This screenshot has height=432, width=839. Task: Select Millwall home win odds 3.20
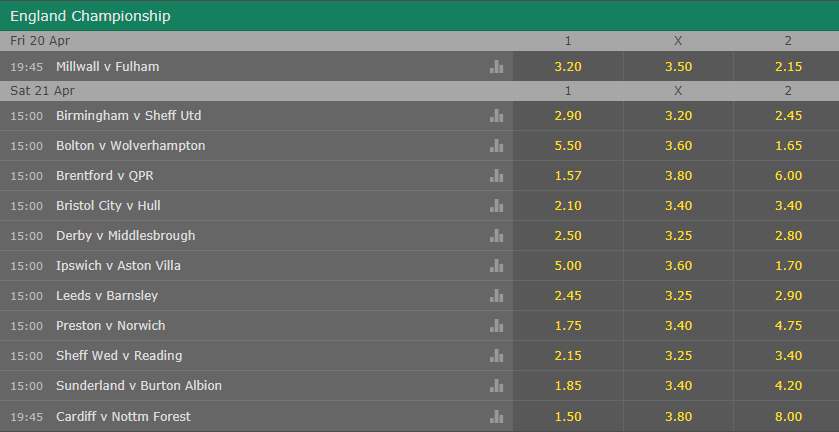coord(568,66)
